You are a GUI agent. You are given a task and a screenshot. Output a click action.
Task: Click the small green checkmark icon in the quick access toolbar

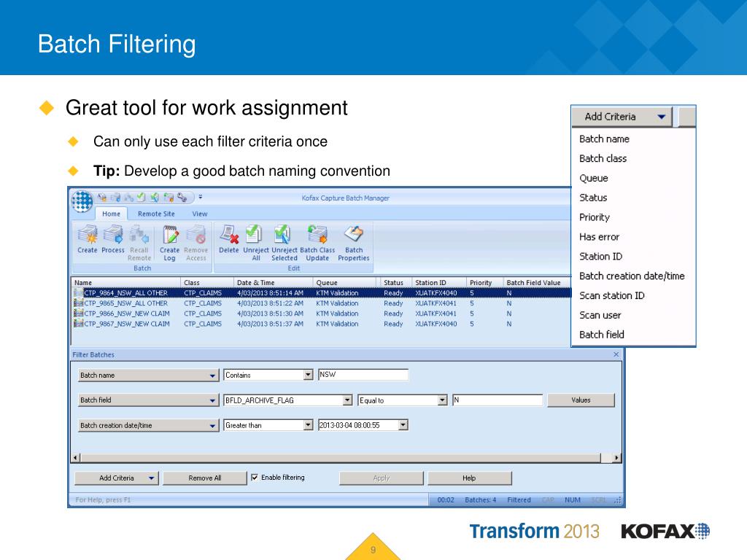click(141, 197)
